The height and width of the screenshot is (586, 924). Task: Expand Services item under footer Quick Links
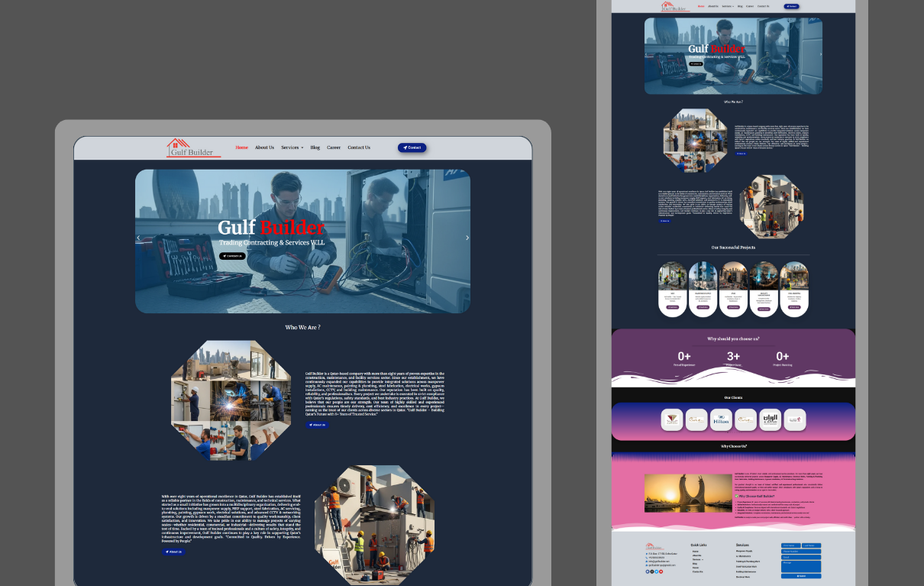click(x=698, y=558)
